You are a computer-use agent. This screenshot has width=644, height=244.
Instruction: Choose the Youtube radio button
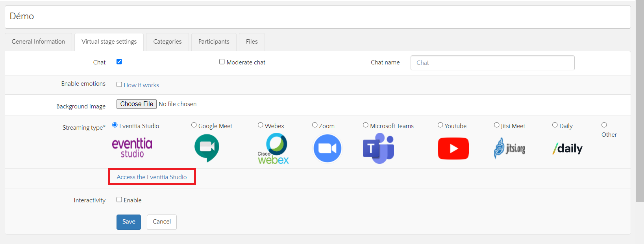[x=440, y=125]
